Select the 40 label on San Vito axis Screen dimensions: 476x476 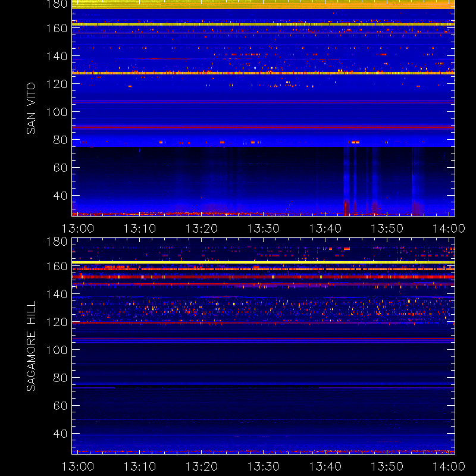click(60, 196)
